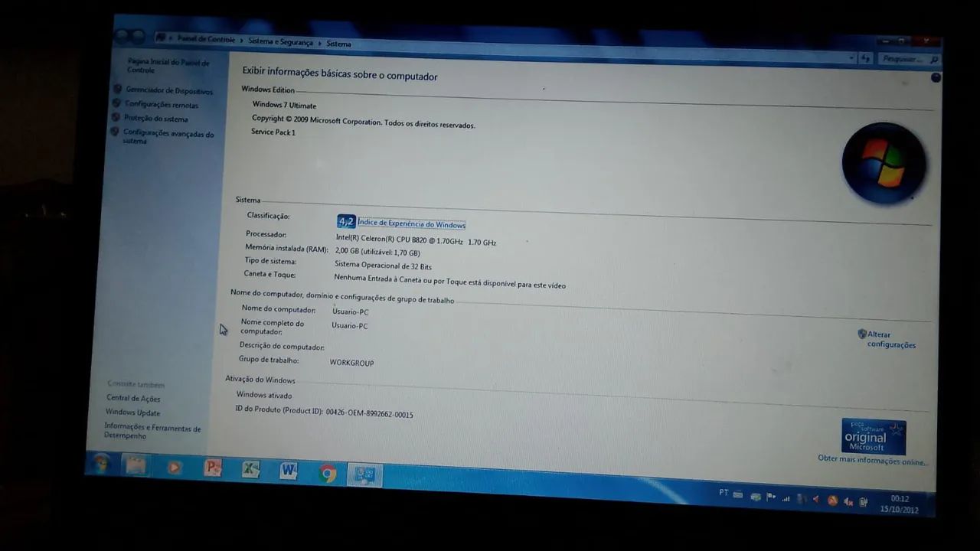Open Informações e Ferramentas de Desempenho link
980x551 pixels.
click(x=152, y=431)
